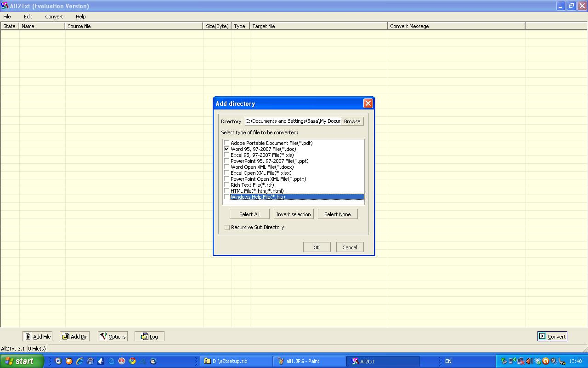Open Internet Explorer from quick launch

[x=79, y=361]
